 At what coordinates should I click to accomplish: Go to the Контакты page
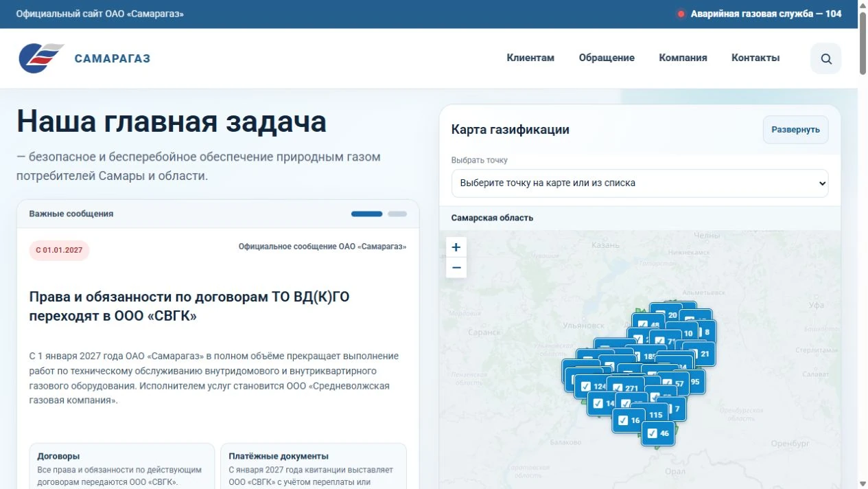[755, 58]
